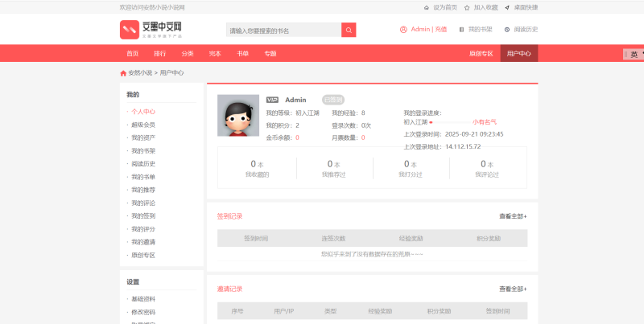Click the 我收藏的 count box
The width and height of the screenshot is (644, 324).
pyautogui.click(x=257, y=168)
